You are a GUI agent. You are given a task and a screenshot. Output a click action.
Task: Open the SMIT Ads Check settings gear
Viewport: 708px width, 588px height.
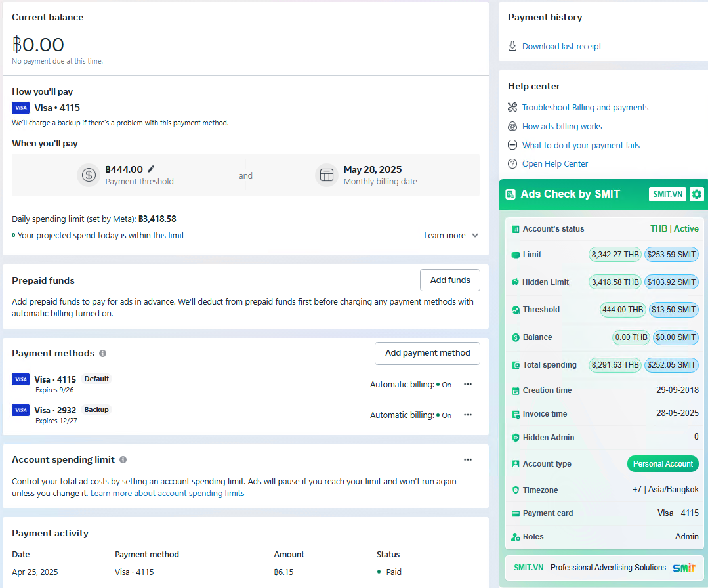coord(697,194)
